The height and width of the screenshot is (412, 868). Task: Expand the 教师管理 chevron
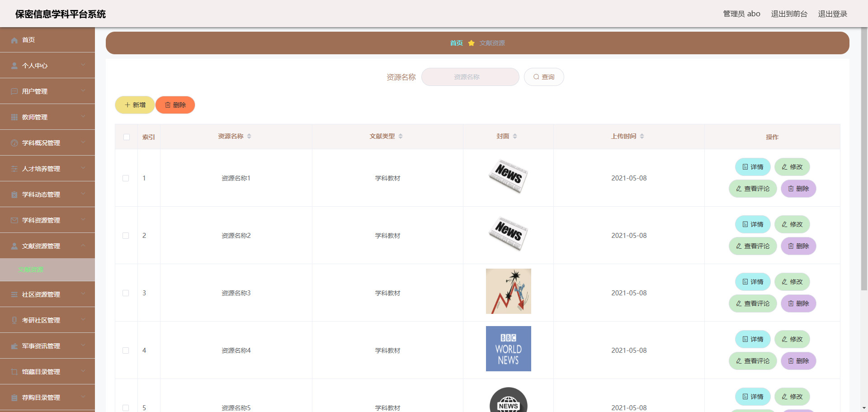click(83, 117)
